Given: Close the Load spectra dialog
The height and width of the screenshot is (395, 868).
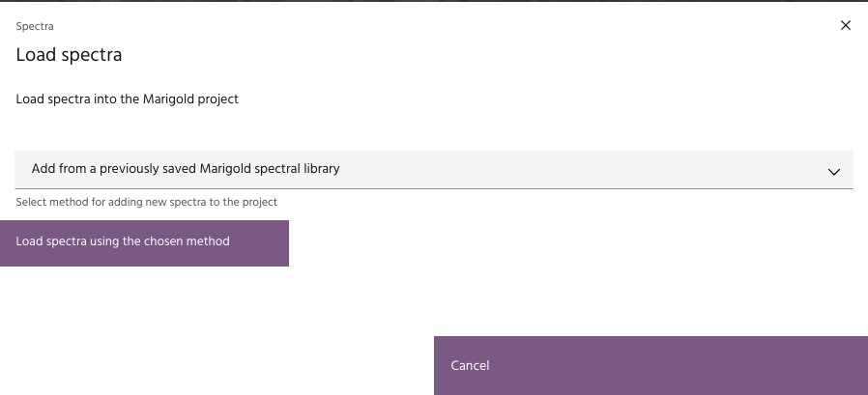Looking at the screenshot, I should point(846,26).
